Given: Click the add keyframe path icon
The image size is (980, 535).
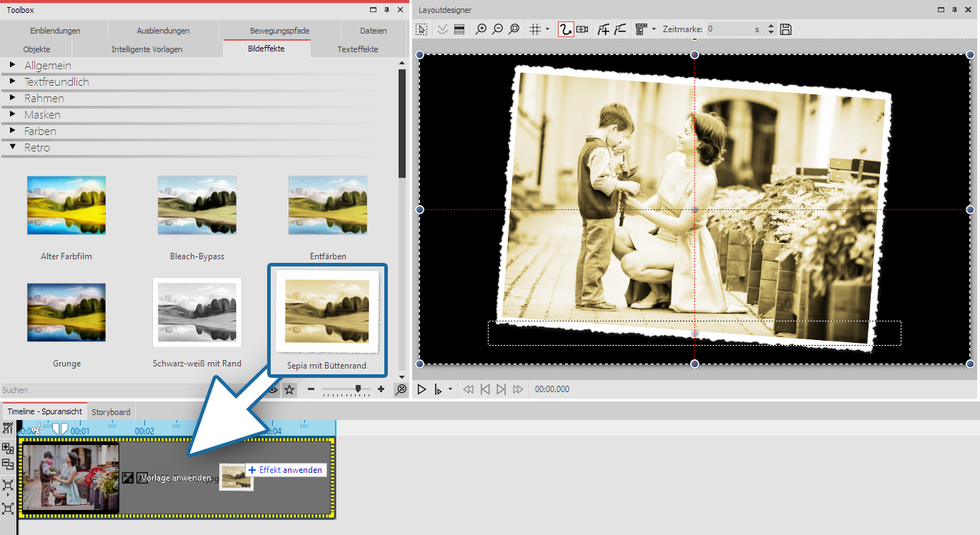Looking at the screenshot, I should [604, 29].
